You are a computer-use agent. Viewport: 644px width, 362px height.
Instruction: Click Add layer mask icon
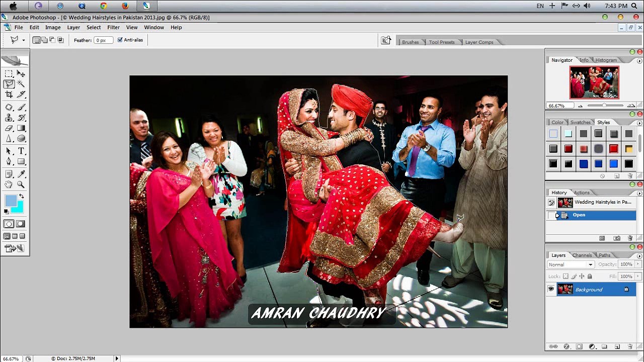pyautogui.click(x=579, y=346)
